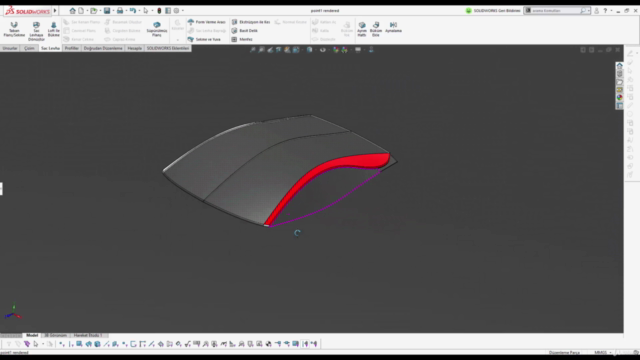Click the Open file icon
Image resolution: width=640 pixels, height=360 pixels.
tap(94, 11)
